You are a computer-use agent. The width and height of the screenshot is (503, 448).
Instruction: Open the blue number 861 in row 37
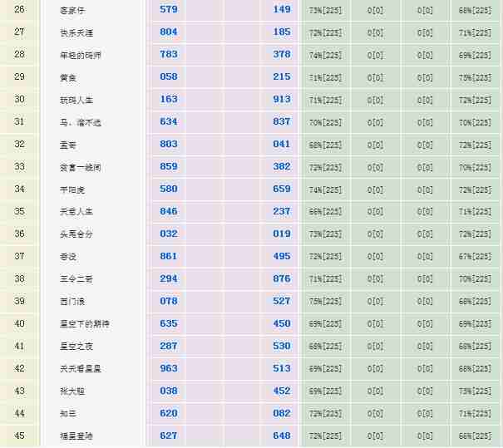point(169,257)
